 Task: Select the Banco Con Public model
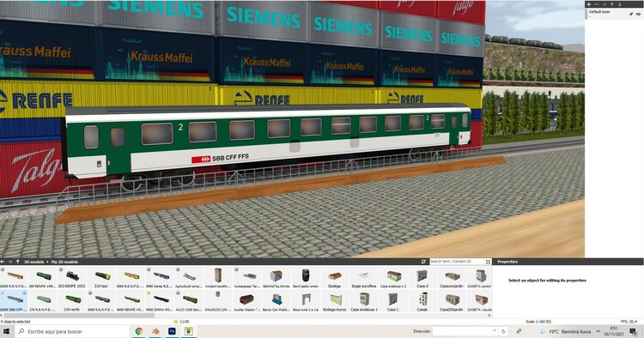276,301
